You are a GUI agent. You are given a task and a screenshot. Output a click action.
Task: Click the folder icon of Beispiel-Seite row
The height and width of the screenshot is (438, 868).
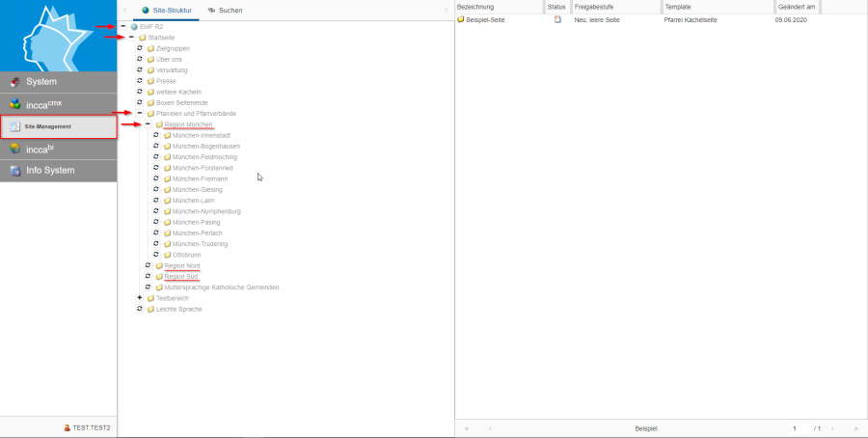tap(461, 19)
